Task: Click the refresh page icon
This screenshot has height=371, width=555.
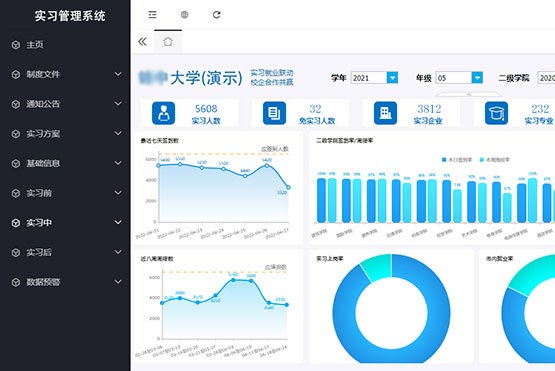Action: pyautogui.click(x=217, y=15)
